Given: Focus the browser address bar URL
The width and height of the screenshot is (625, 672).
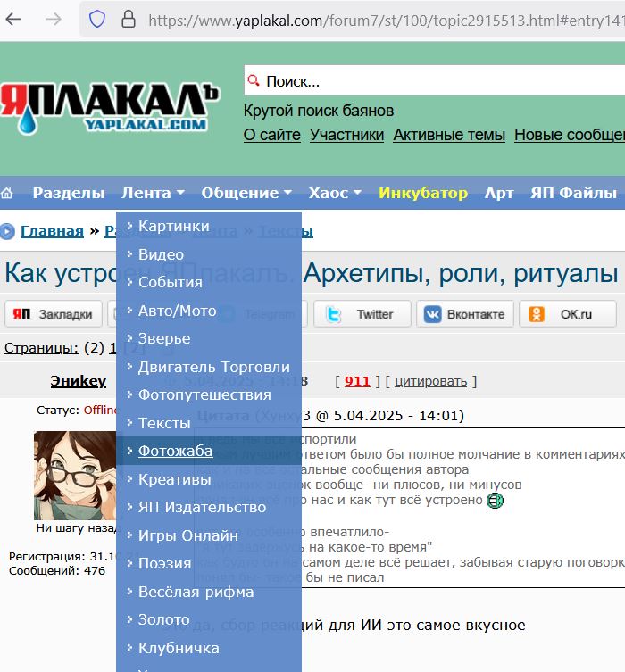Looking at the screenshot, I should coord(386,21).
